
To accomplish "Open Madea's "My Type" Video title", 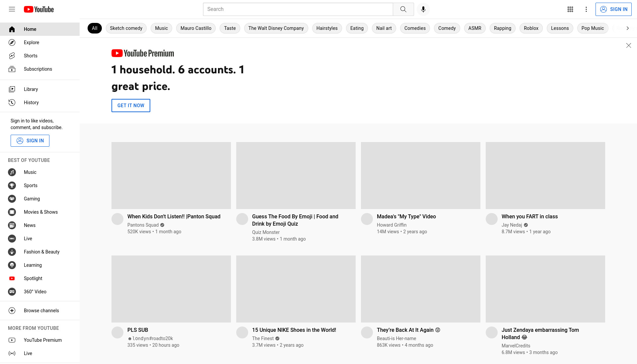I will (406, 216).
